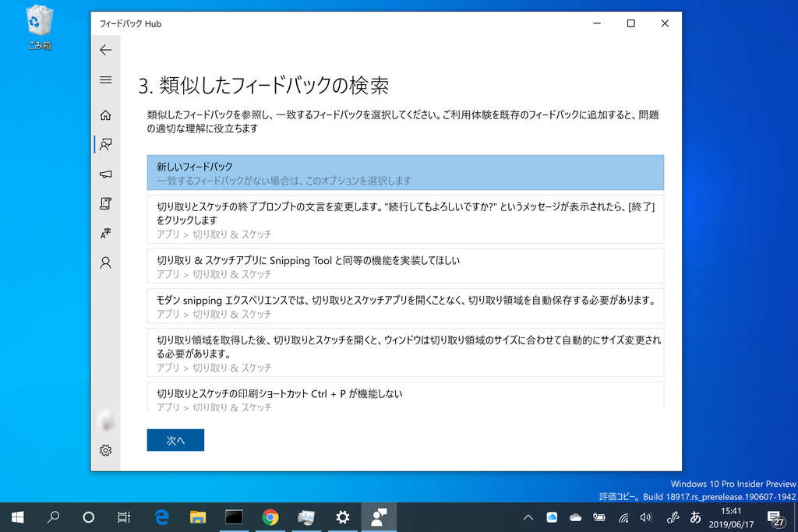
Task: Open the Start menu
Action: pos(16,516)
